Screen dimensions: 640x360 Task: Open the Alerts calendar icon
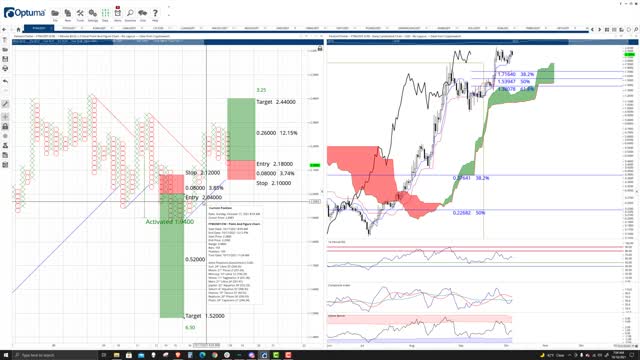point(118,13)
